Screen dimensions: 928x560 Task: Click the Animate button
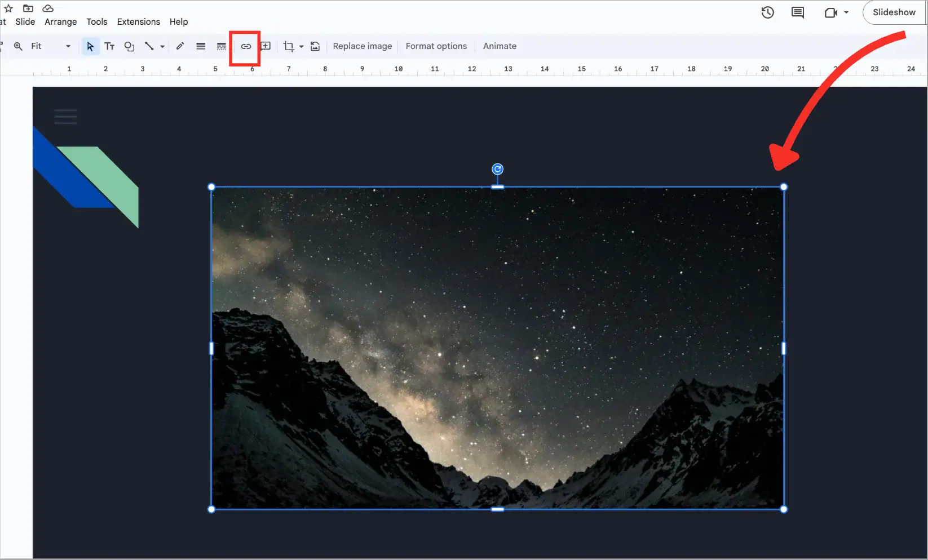click(500, 46)
